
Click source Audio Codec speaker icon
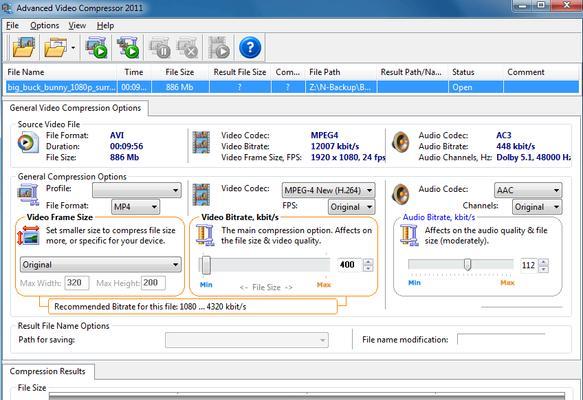pos(401,142)
